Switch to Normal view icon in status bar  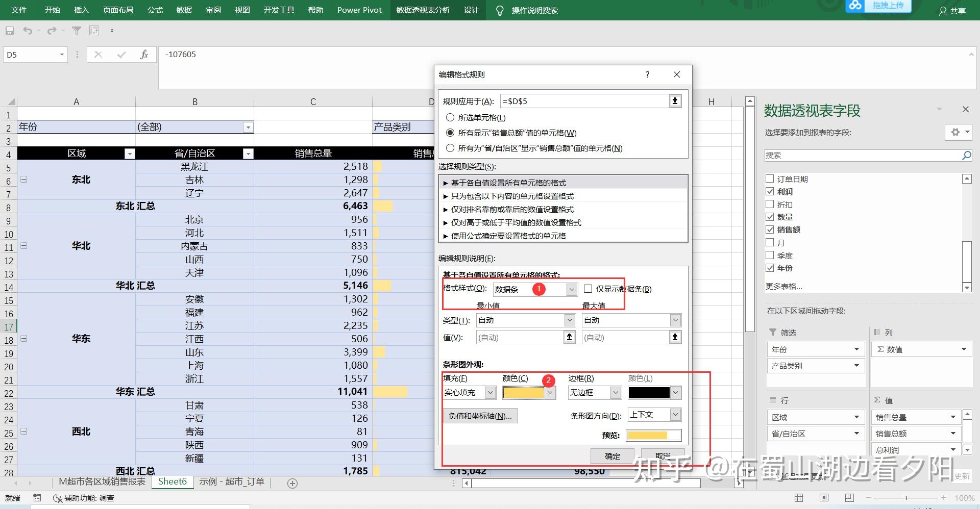(x=799, y=498)
